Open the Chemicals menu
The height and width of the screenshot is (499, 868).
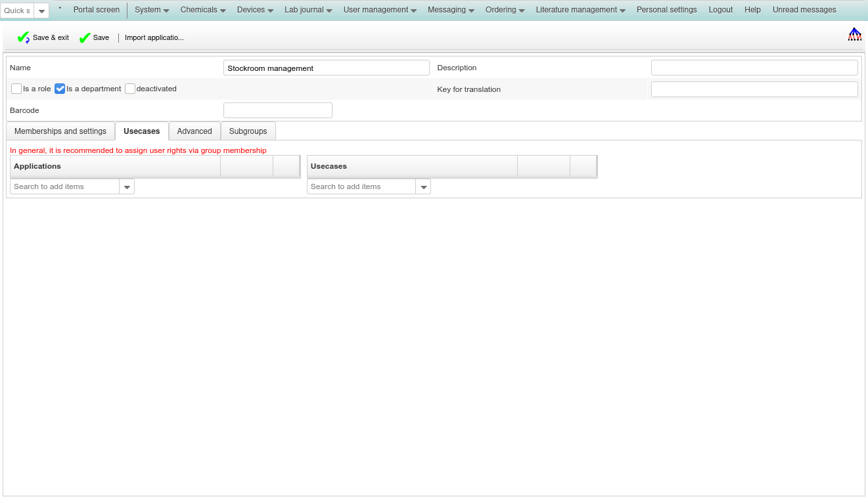[x=203, y=10]
